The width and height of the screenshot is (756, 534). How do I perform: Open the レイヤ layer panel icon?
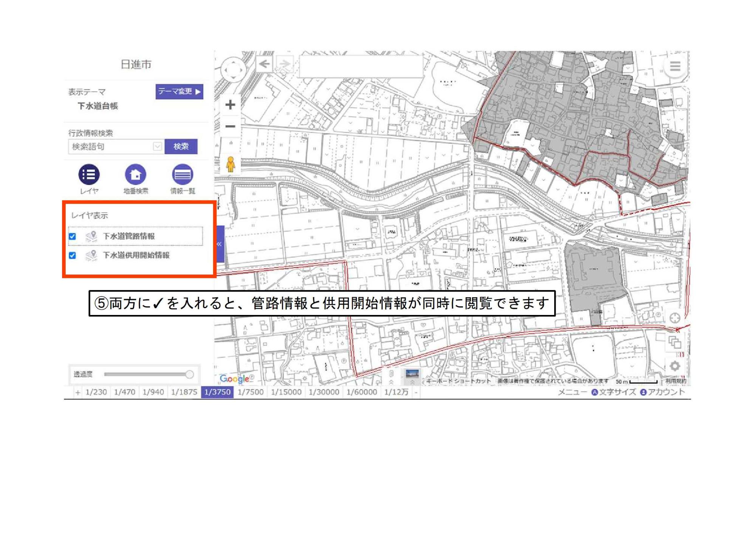coord(89,174)
